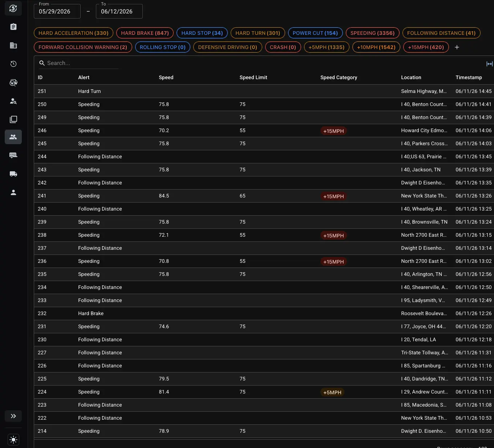Expand the sidebar with double chevron
The image size is (494, 448).
pyautogui.click(x=13, y=416)
